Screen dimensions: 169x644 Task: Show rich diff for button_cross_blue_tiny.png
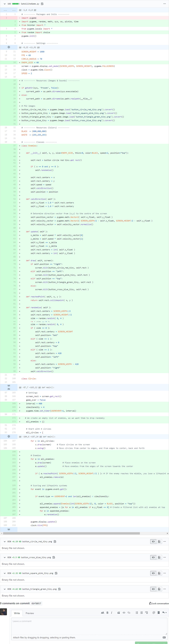159,557
